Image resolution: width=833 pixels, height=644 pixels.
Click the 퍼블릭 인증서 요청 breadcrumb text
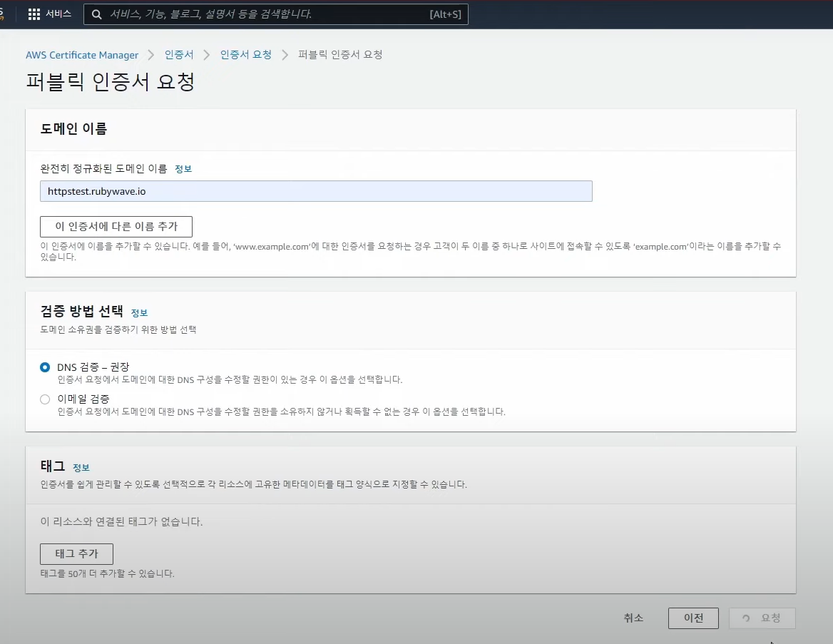coord(340,55)
